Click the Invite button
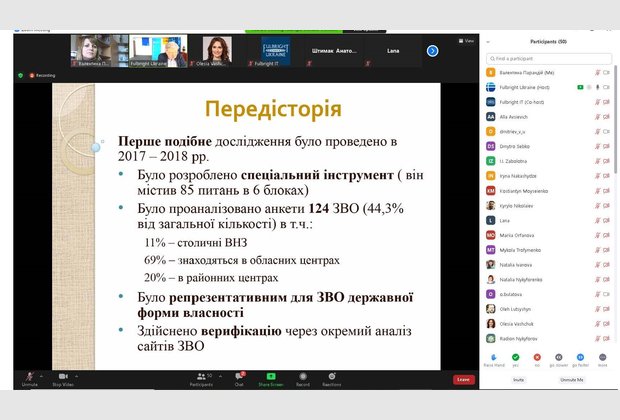Image resolution: width=620 pixels, height=420 pixels. pos(518,380)
